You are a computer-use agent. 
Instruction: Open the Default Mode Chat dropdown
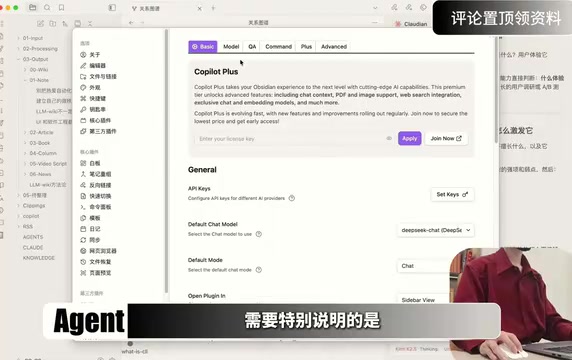pos(425,266)
